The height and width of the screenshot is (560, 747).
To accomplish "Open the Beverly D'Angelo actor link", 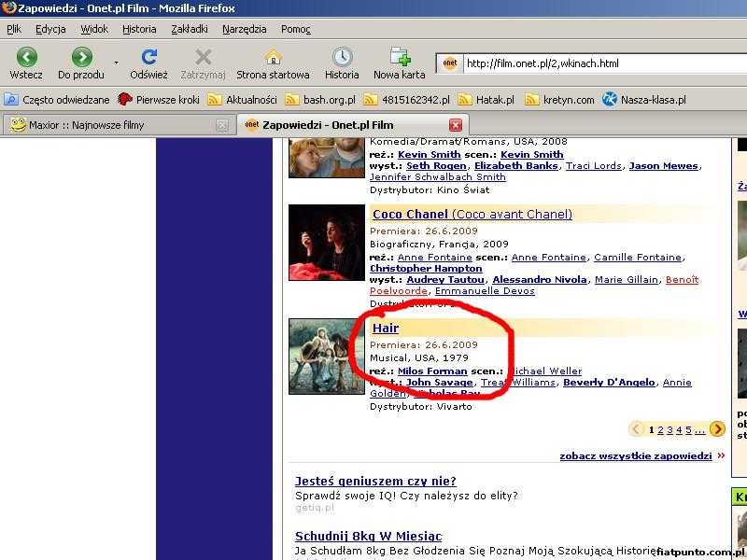I will point(609,383).
